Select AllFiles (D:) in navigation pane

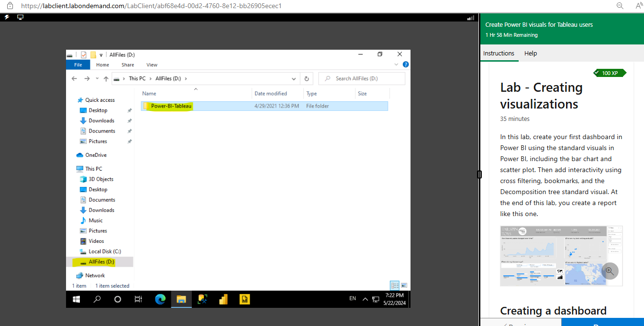(100, 261)
